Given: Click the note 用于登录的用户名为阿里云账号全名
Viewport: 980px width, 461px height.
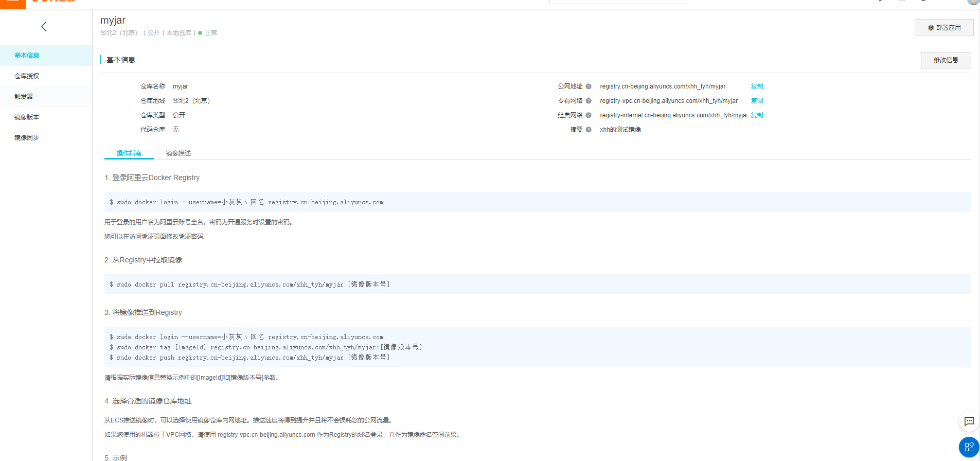Looking at the screenshot, I should click(x=199, y=222).
